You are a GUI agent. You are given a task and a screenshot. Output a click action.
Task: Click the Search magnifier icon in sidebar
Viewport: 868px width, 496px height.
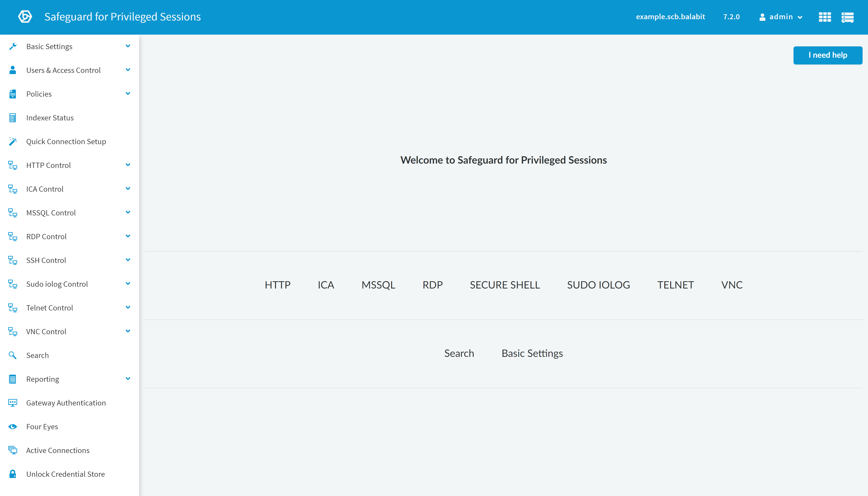(13, 355)
